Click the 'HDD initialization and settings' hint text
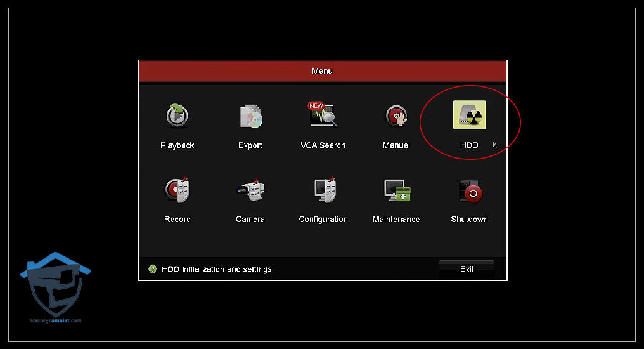 [216, 269]
